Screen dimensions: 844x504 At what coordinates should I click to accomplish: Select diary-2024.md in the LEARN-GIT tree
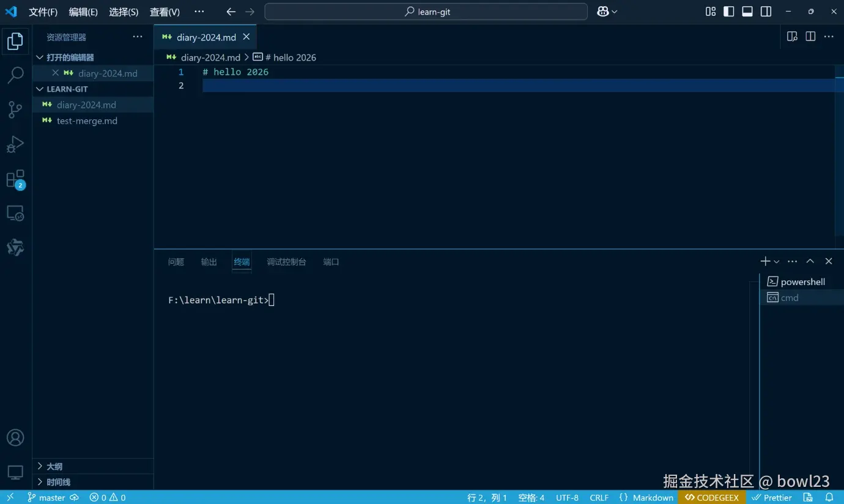(x=93, y=105)
